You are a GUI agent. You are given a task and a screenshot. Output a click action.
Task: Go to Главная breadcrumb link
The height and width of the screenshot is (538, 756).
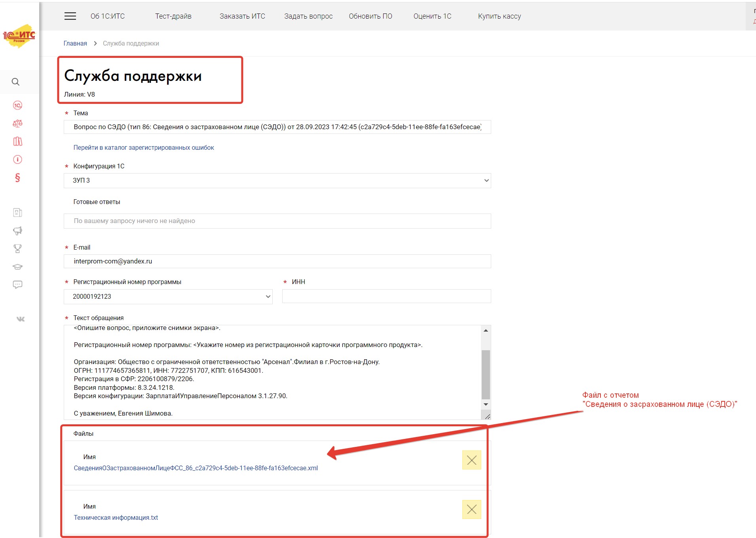75,44
